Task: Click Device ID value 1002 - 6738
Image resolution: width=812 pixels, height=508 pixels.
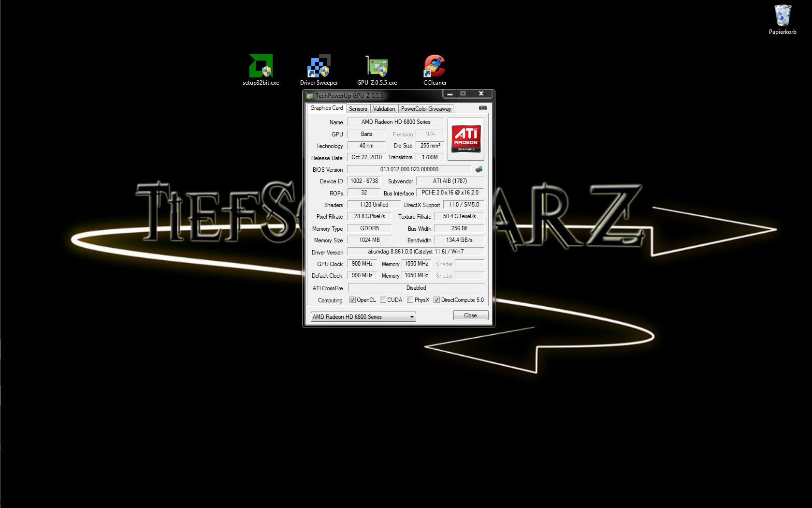Action: [364, 181]
